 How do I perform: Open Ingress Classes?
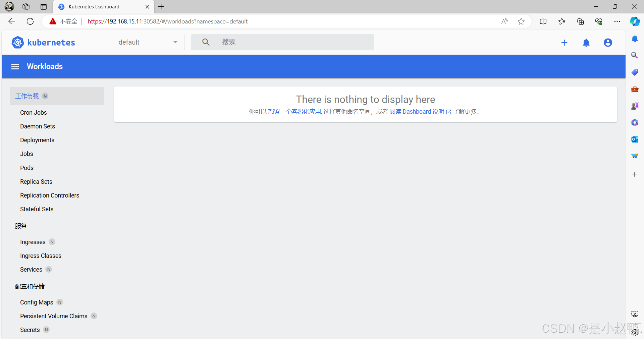[x=41, y=256]
